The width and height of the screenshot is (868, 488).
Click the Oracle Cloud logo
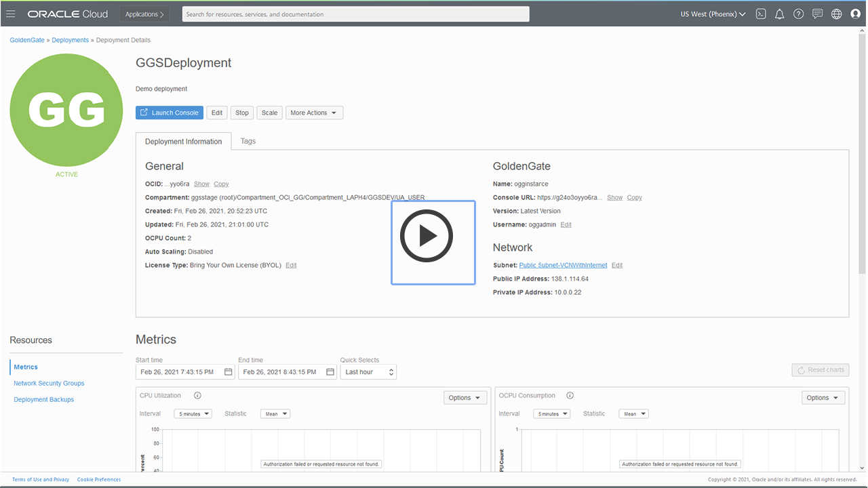[68, 14]
